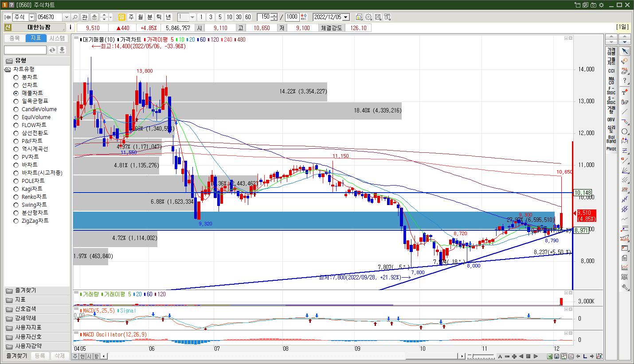The image size is (634, 364).
Task: Select the arrow pointer tool
Action: coord(625,51)
